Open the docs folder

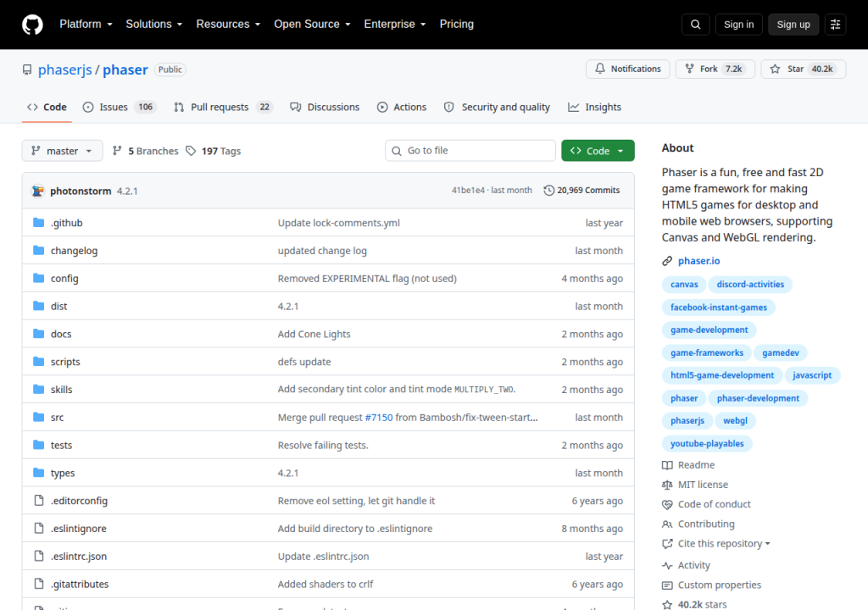click(61, 334)
